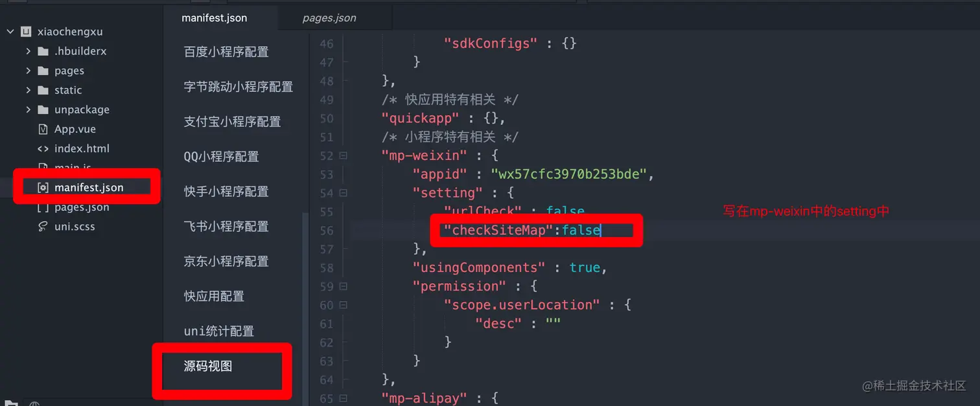Open 支付宝小程序配置 section
980x406 pixels.
233,122
